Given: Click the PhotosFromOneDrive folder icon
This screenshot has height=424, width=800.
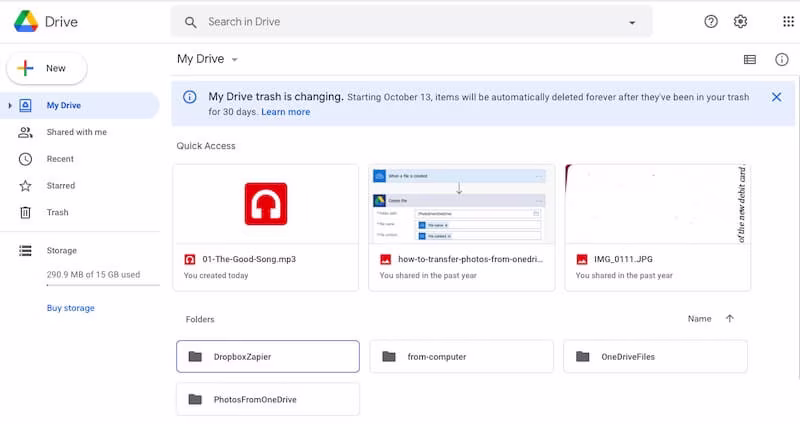Looking at the screenshot, I should point(195,400).
